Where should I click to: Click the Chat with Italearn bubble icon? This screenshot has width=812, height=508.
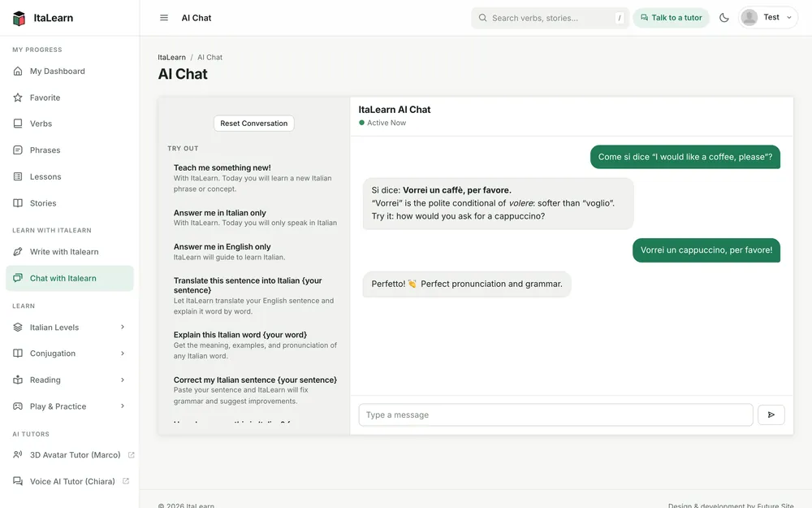click(x=18, y=278)
